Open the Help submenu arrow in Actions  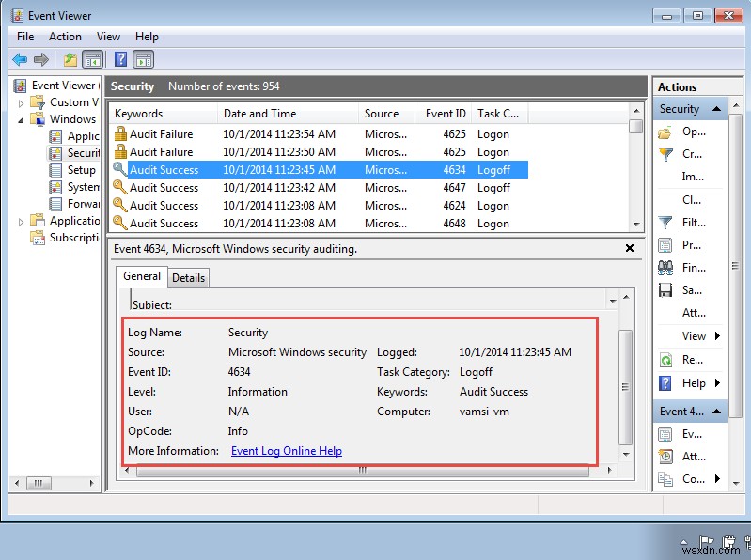(717, 383)
